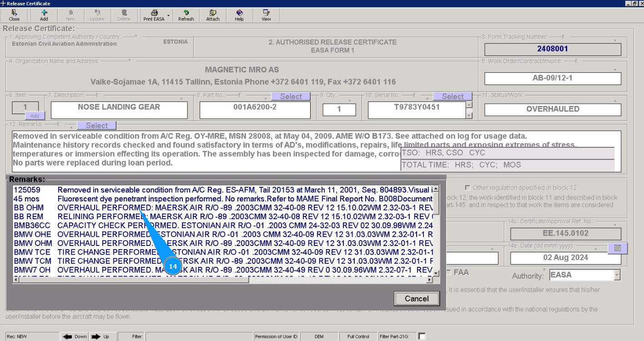Click the Status/Work field OVERHAULED

(x=553, y=110)
